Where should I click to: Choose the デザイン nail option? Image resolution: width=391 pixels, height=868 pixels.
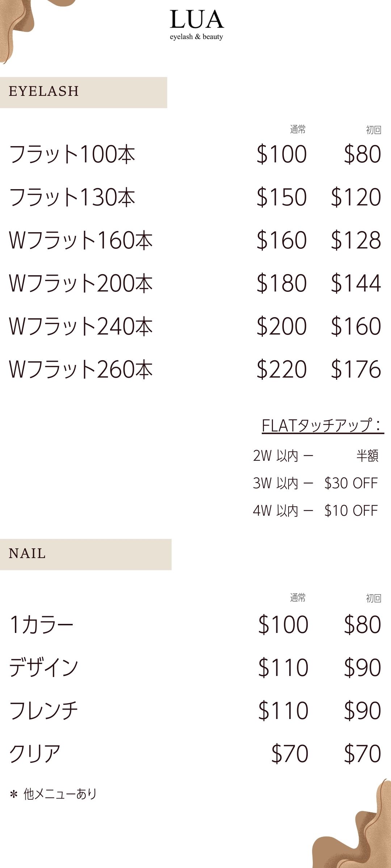coord(43,668)
